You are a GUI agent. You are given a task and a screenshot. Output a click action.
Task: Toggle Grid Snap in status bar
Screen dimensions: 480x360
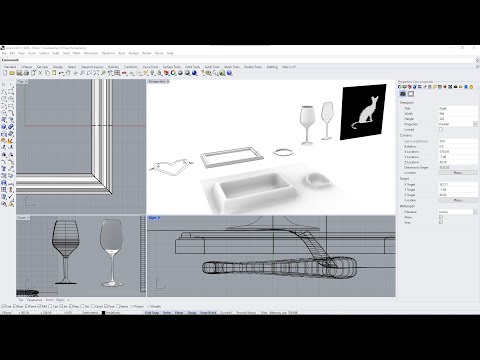point(152,313)
